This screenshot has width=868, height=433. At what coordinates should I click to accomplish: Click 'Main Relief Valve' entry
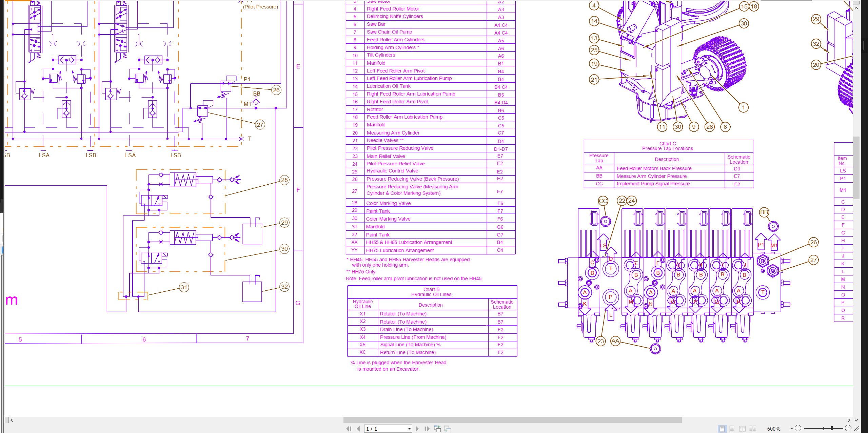pos(386,156)
